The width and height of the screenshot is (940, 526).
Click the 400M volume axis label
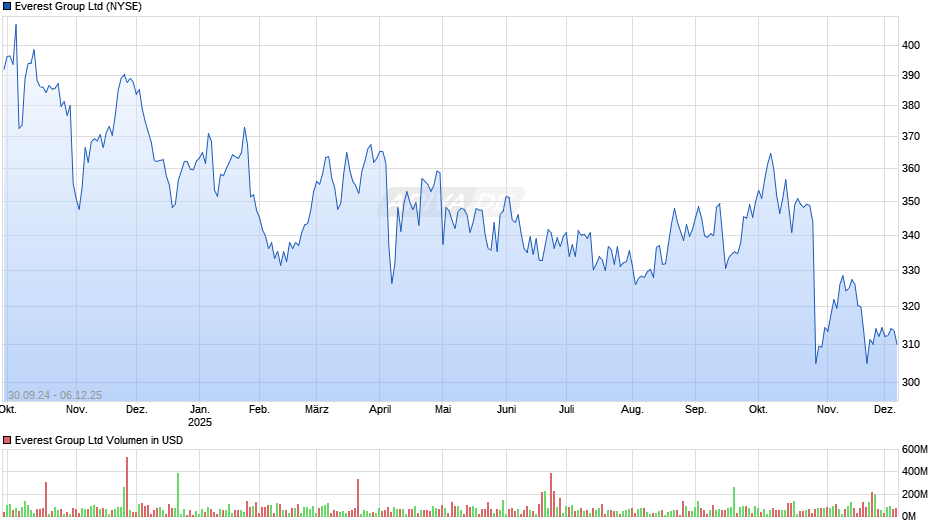tap(915, 471)
